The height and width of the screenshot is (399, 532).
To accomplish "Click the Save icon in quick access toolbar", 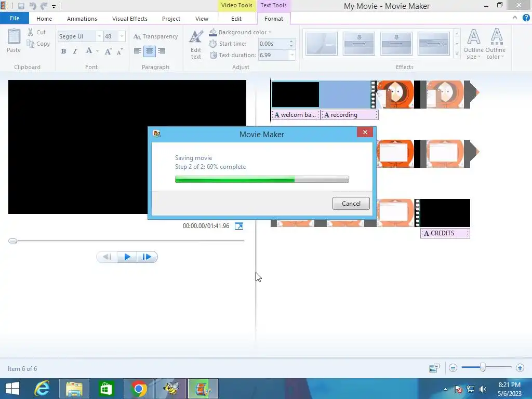I will 21,6.
